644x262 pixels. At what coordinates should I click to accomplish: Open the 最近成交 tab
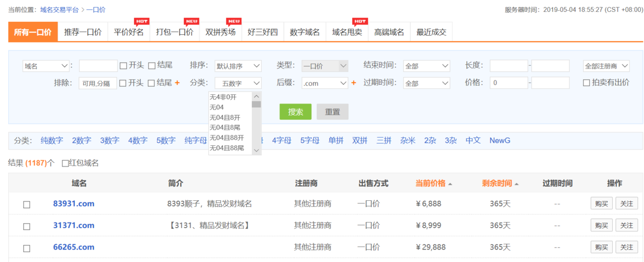431,32
